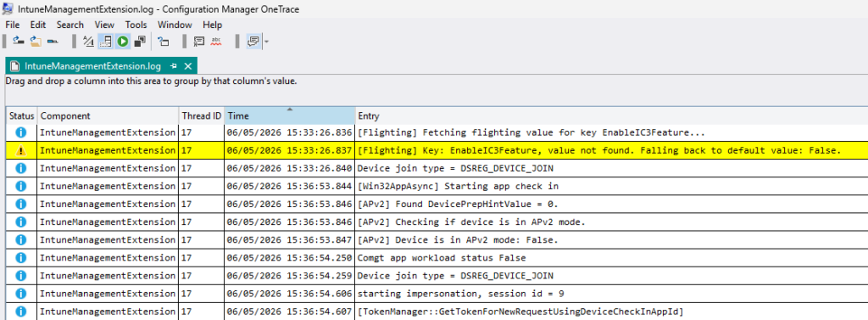Select entry '[APv2] Found DevicePrepHintValue = 0.'
Image resolution: width=868 pixels, height=320 pixels.
coord(459,204)
